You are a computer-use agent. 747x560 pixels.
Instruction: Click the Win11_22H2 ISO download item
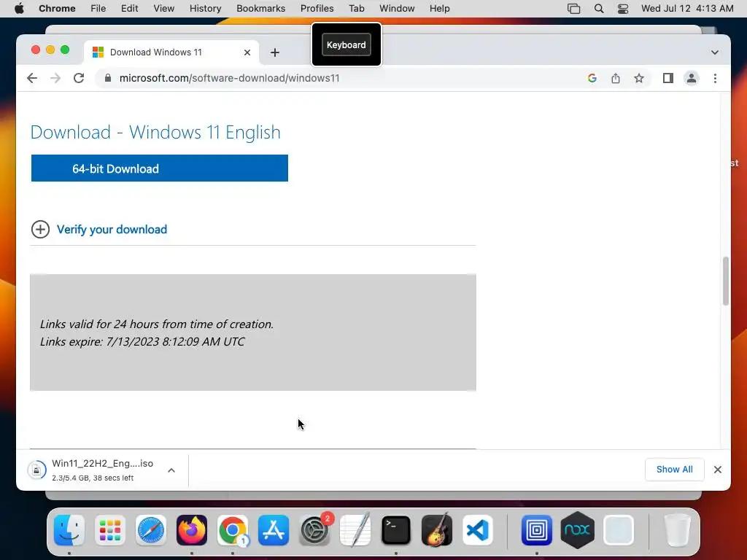click(102, 470)
